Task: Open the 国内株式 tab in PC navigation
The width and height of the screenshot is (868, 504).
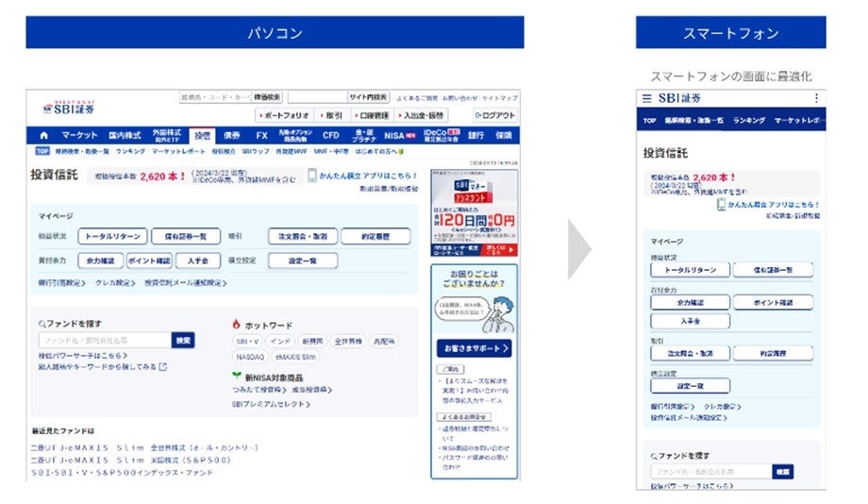Action: [125, 135]
